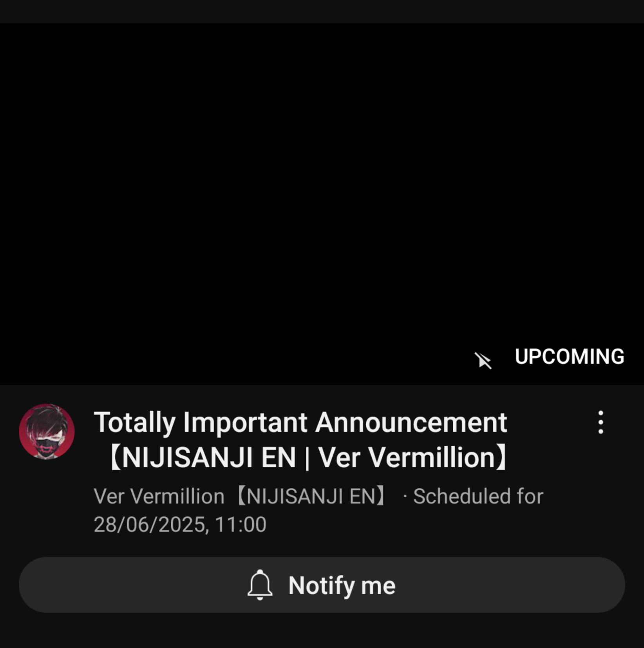The width and height of the screenshot is (644, 648).
Task: Tap the dark strip above the video thumbnail
Action: tap(322, 11)
